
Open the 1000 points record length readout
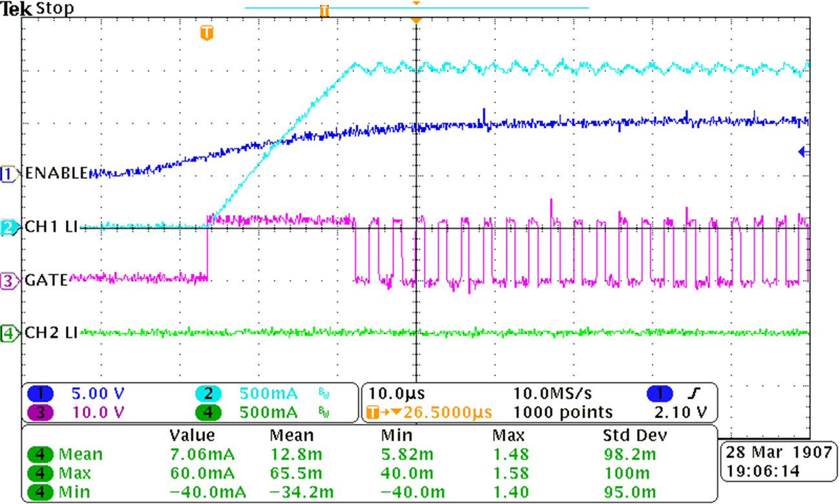(x=562, y=412)
